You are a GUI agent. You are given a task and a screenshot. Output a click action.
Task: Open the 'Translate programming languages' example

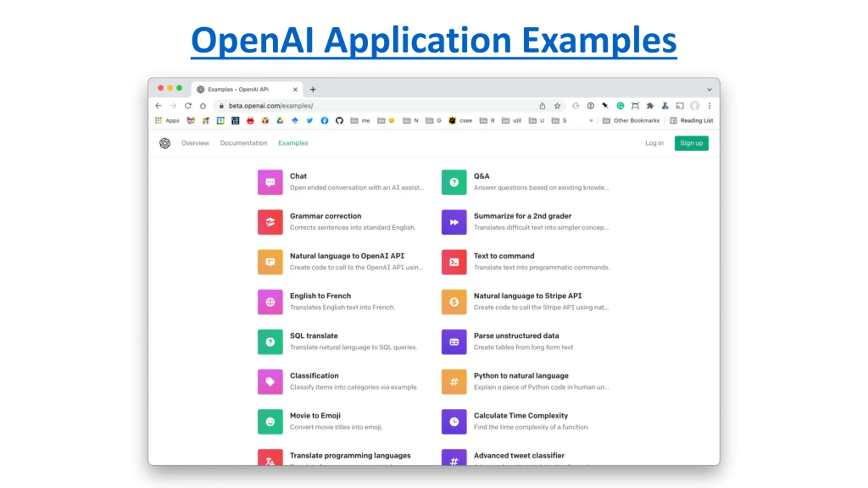click(x=350, y=455)
